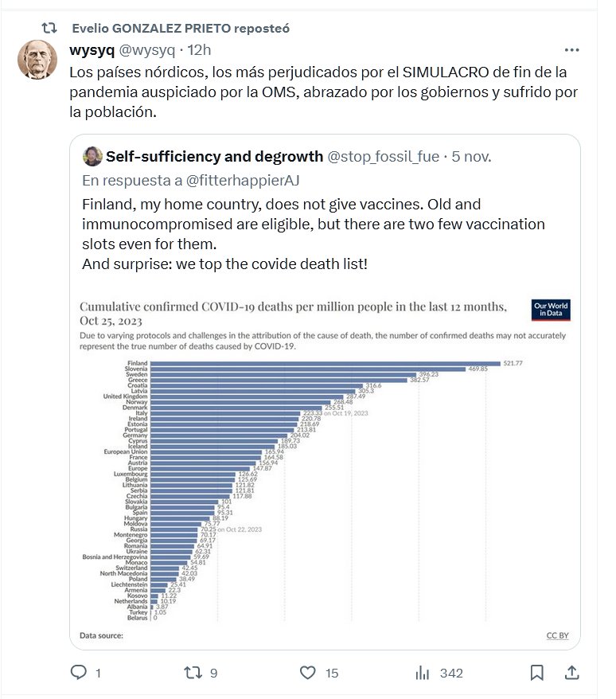
Task: Click Self-sufficiency and degrowth small avatar
Action: coord(92,155)
